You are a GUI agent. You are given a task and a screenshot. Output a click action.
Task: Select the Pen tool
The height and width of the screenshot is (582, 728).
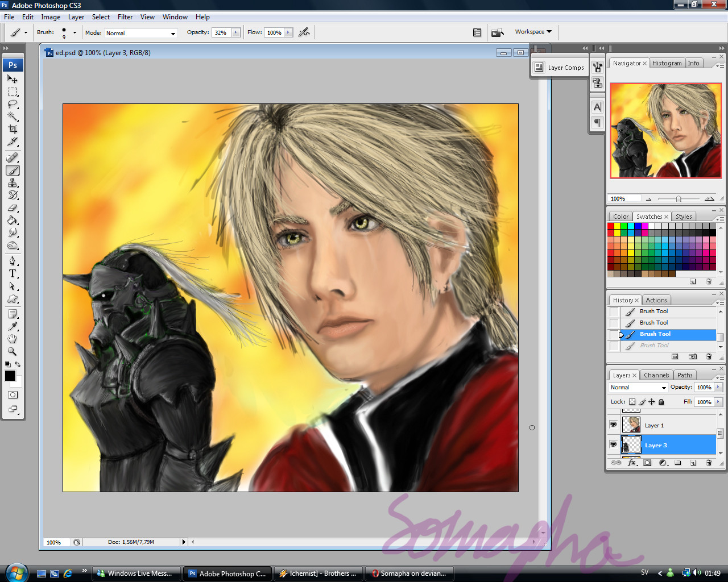pos(13,261)
